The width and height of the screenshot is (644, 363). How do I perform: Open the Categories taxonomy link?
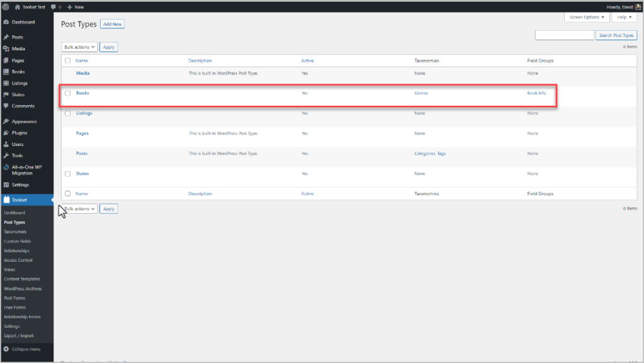pos(425,153)
